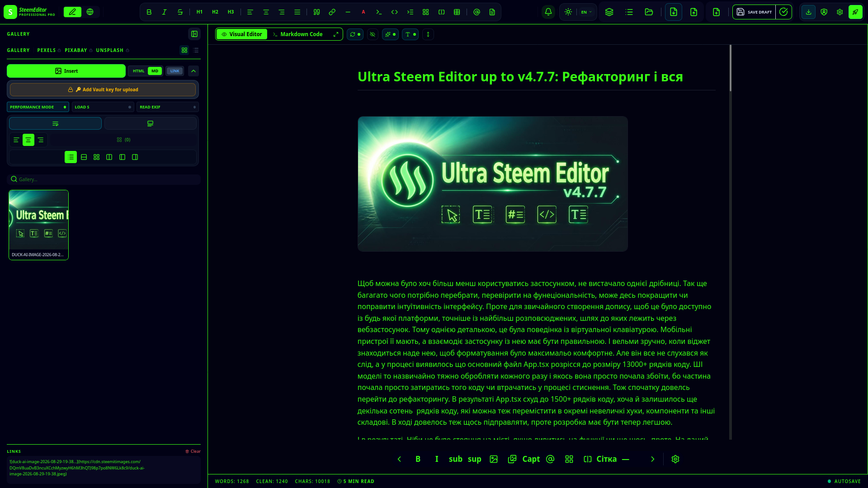Click Capt caption button in floating toolbar
This screenshot has width=868, height=488.
531,459
